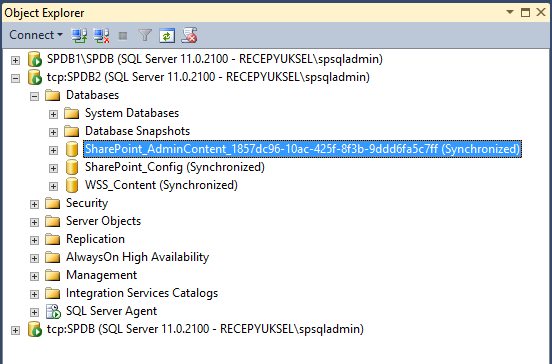
Task: Select the SQL Server Agent label
Action: [x=112, y=311]
